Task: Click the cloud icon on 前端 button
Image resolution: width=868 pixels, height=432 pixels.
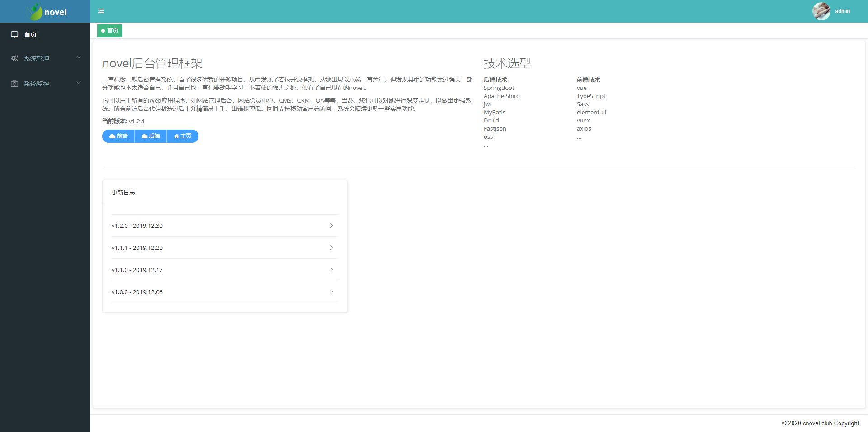Action: [x=112, y=136]
